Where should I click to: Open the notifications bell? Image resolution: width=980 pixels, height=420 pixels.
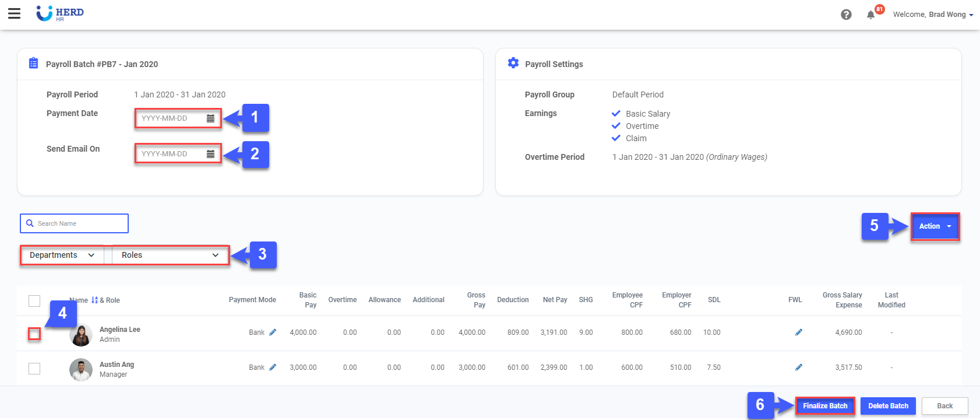pos(870,15)
